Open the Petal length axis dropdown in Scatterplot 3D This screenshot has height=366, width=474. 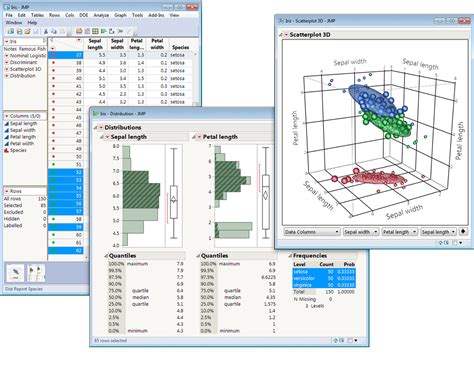coord(400,232)
